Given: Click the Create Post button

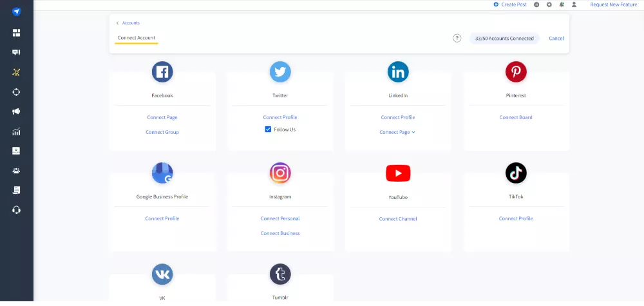Looking at the screenshot, I should click(x=510, y=5).
